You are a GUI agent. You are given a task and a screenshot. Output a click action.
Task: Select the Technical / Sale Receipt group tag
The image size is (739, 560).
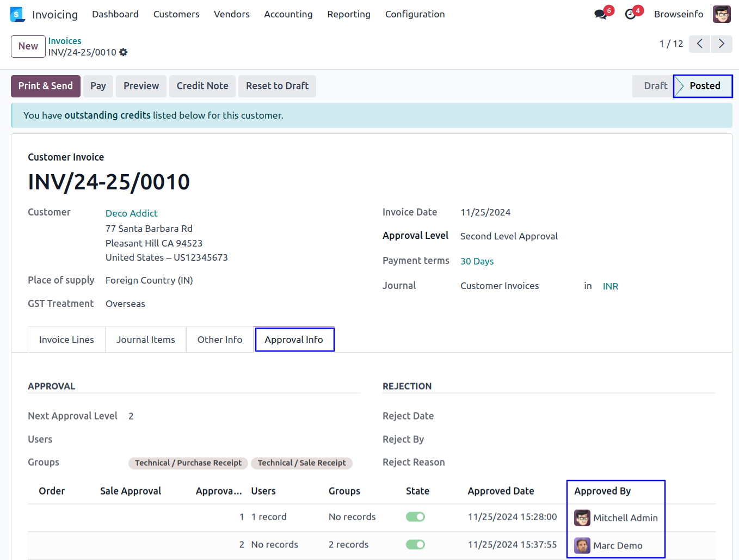[301, 463]
